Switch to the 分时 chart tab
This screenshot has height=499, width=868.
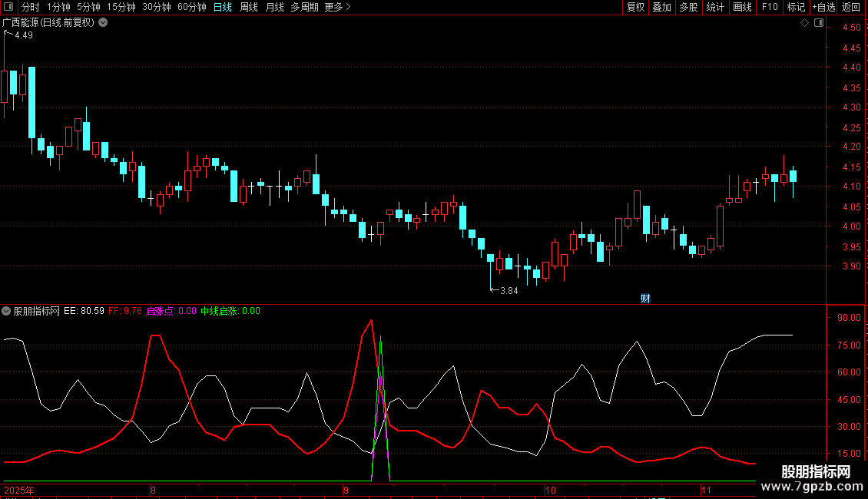pyautogui.click(x=31, y=7)
